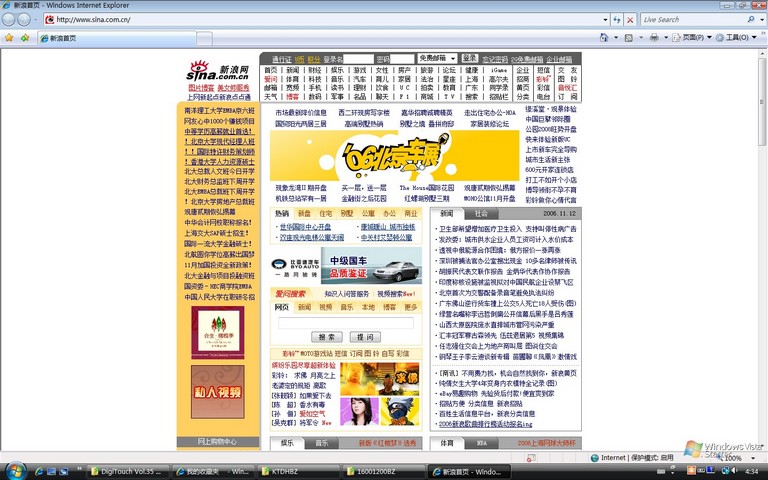This screenshot has width=768, height=480.
Task: Click the vertical scrollbar thumb
Action: click(762, 101)
